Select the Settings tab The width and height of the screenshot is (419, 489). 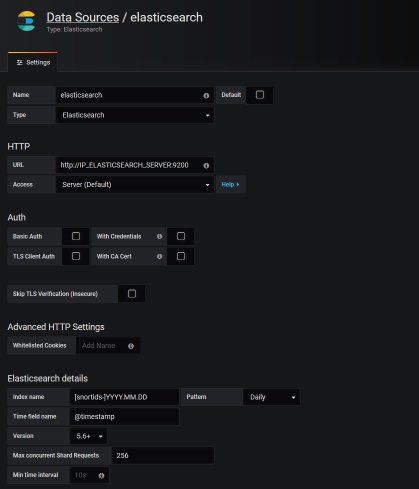pos(33,62)
